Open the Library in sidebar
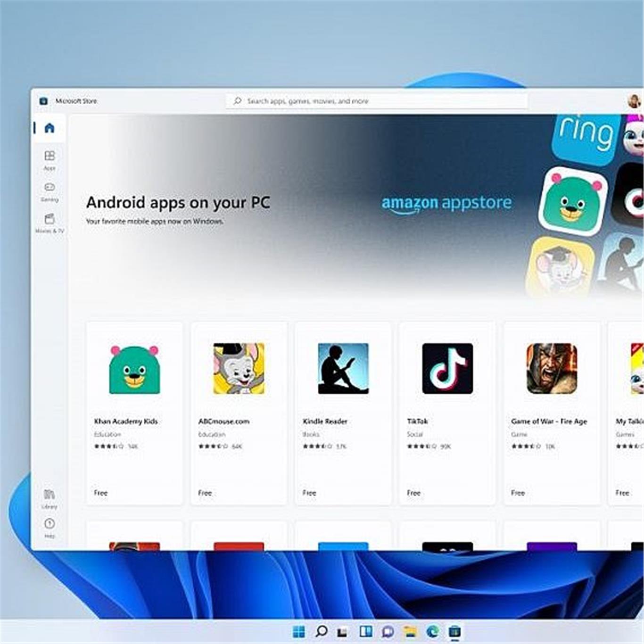This screenshot has height=644, width=644. (49, 498)
